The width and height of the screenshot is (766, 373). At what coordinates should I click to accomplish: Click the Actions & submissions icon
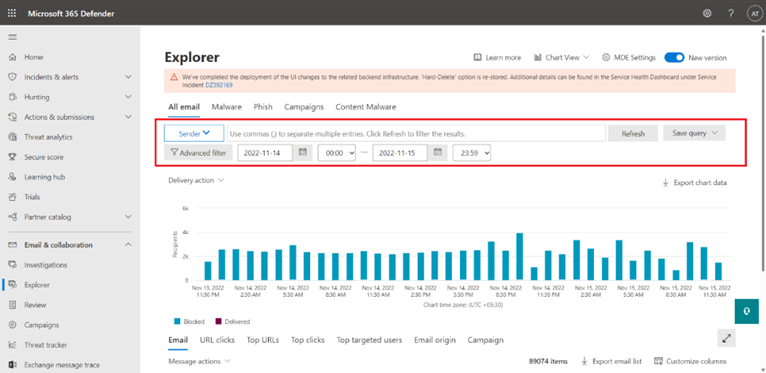(13, 117)
